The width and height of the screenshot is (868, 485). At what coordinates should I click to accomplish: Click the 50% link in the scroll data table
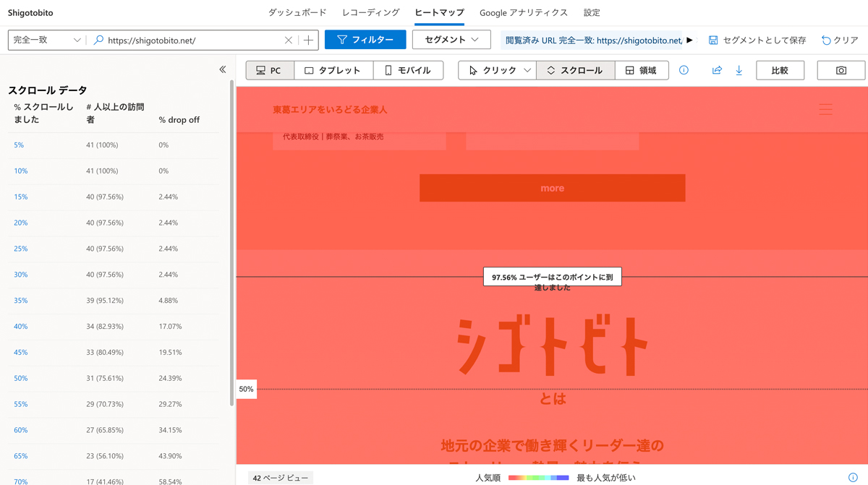(x=20, y=379)
